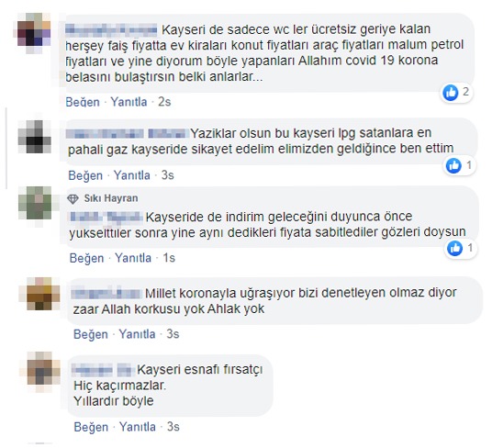Open the avatar of the Sıkı Hayran commenter
The width and height of the screenshot is (492, 448).
tap(35, 203)
